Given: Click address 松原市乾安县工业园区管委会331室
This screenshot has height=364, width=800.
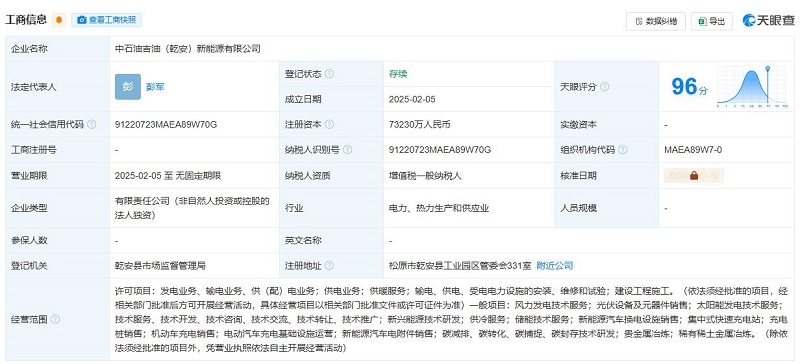Looking at the screenshot, I should coord(460,265).
